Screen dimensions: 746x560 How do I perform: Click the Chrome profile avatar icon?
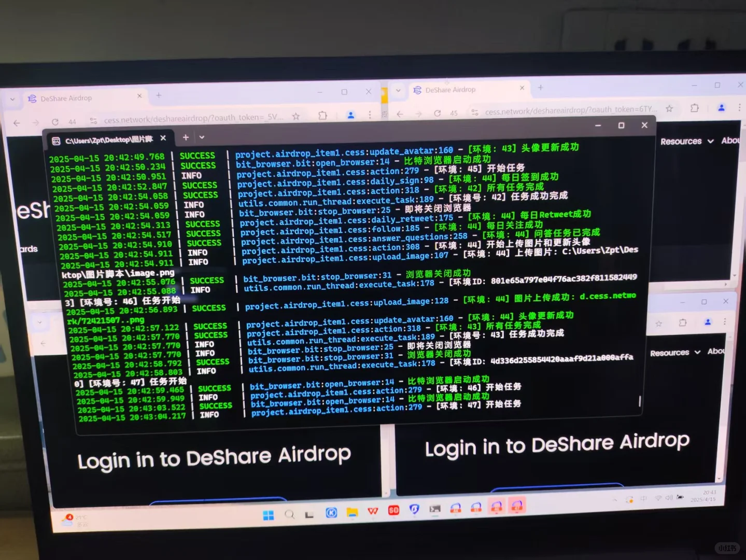click(x=722, y=108)
